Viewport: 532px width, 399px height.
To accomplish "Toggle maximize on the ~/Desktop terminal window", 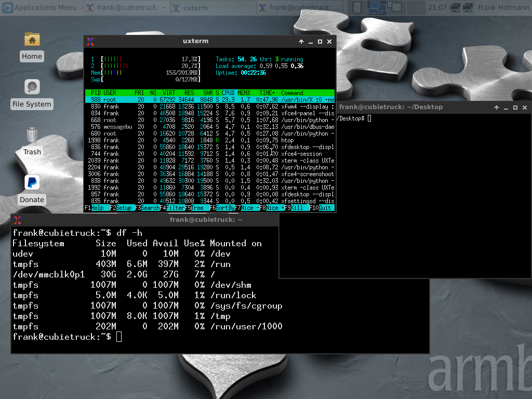I will tap(515, 108).
